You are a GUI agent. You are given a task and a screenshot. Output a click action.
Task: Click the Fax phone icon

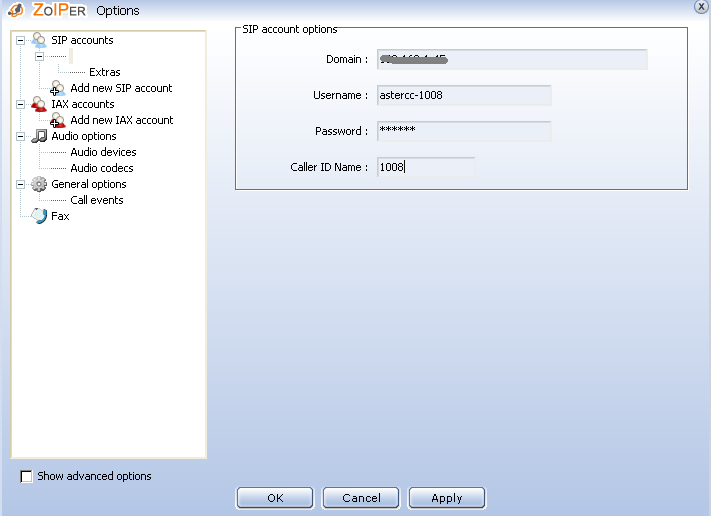(39, 216)
